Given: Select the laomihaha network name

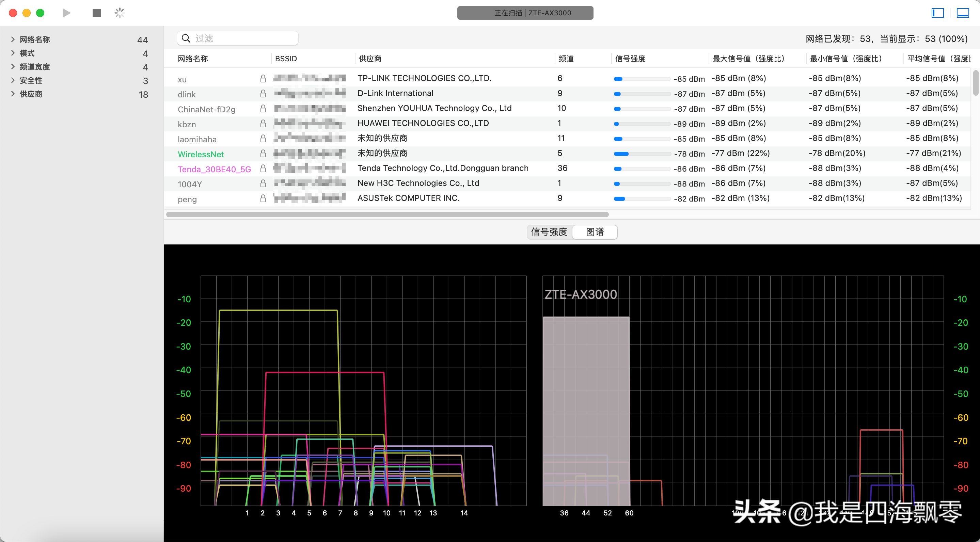Looking at the screenshot, I should [197, 139].
